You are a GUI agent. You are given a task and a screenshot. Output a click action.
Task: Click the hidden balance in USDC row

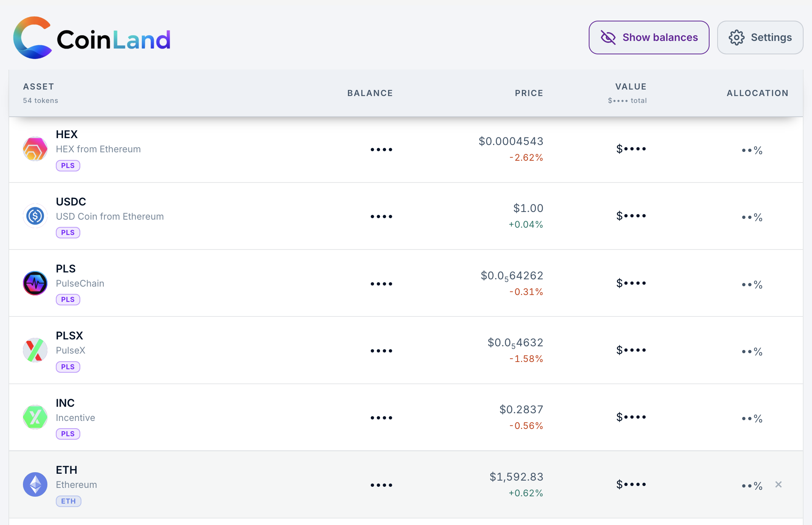click(x=382, y=217)
